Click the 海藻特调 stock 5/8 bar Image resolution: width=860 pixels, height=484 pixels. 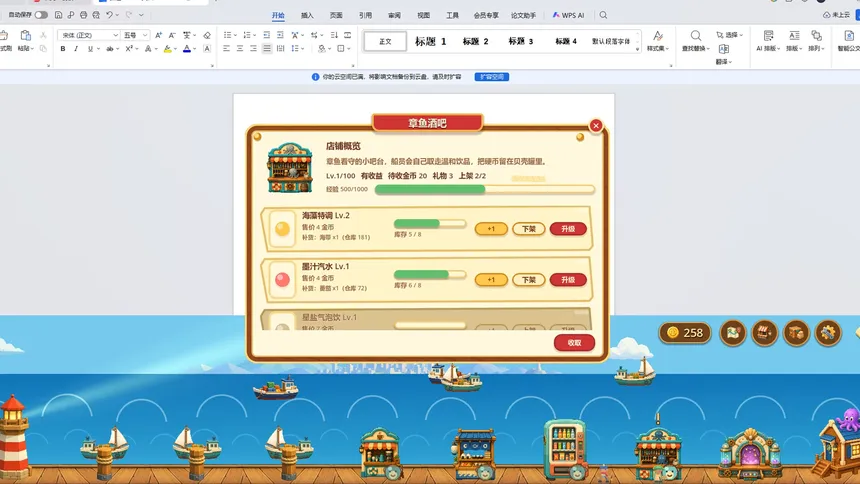(429, 223)
